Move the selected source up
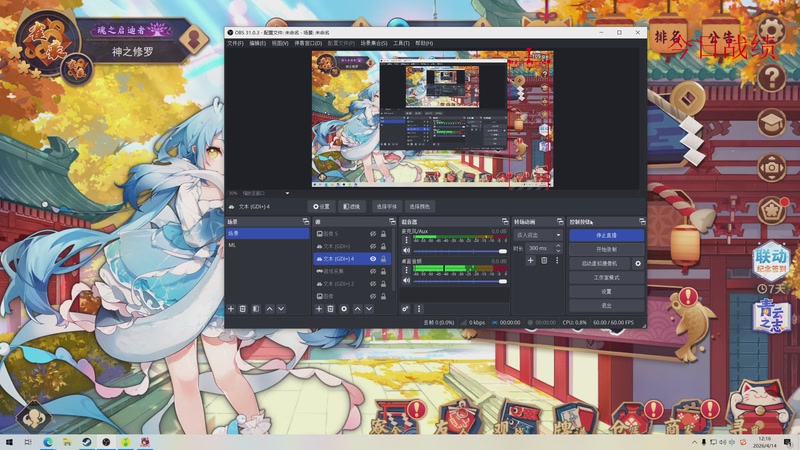The height and width of the screenshot is (450, 800). tap(357, 309)
